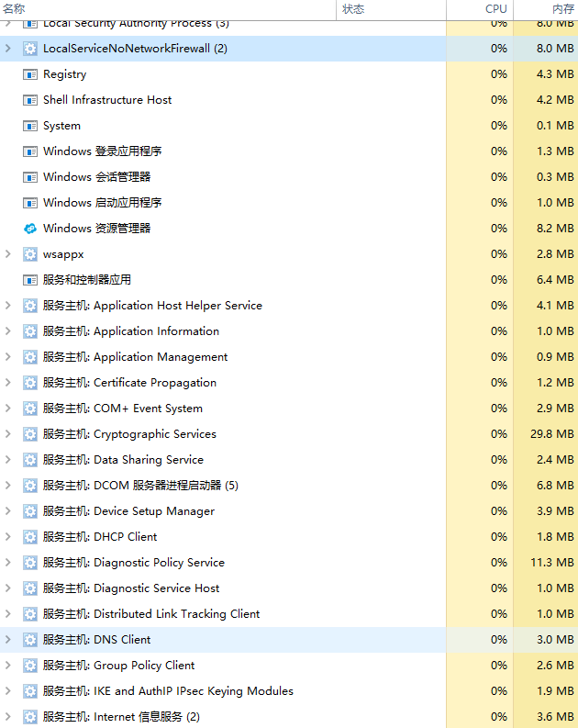The height and width of the screenshot is (728, 578).
Task: Sort by the CPU column header
Action: coord(480,9)
